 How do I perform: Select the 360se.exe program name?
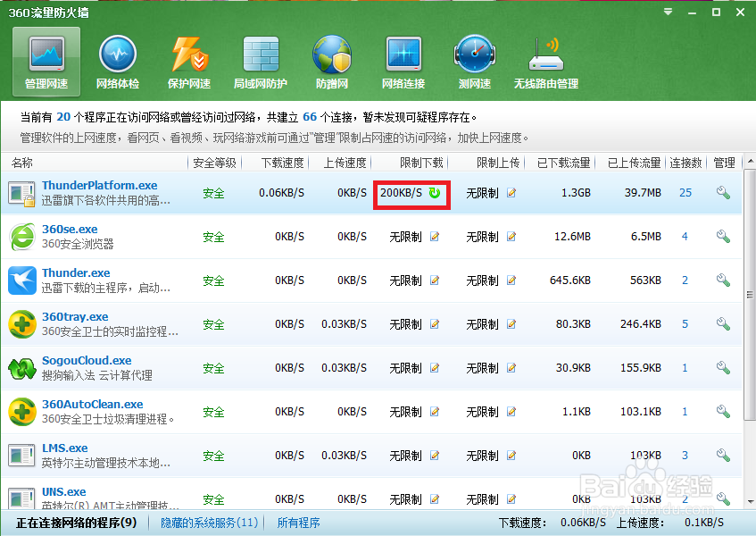(70, 230)
